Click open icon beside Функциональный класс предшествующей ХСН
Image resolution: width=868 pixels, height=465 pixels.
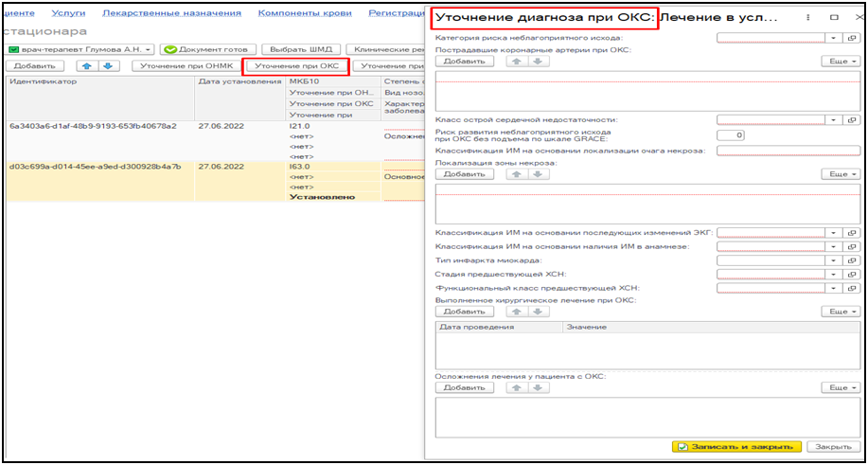click(852, 288)
